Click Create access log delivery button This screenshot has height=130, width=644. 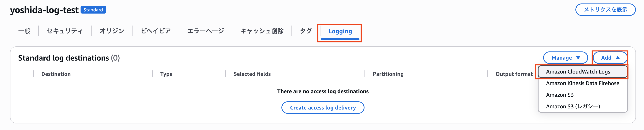click(x=323, y=108)
